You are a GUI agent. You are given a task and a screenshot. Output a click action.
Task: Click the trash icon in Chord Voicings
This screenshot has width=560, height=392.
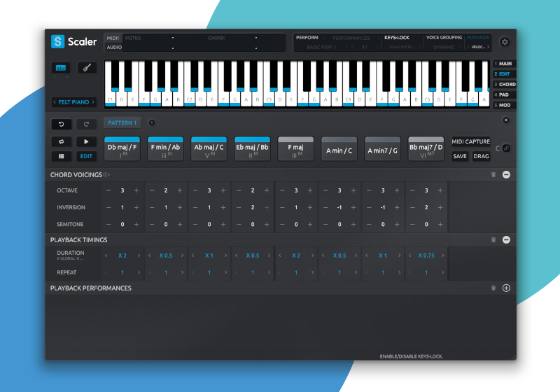pyautogui.click(x=493, y=174)
